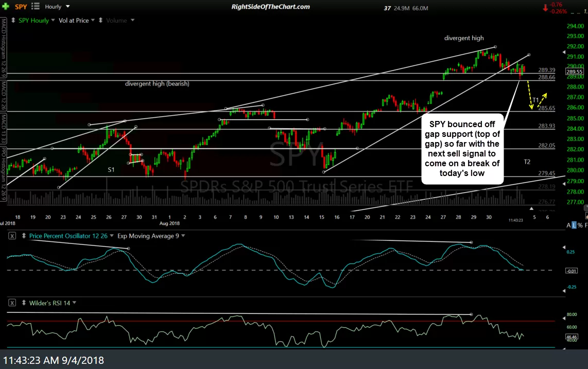
Task: Click the arrow marker above 0.25 oscillator level
Action: coord(564,247)
